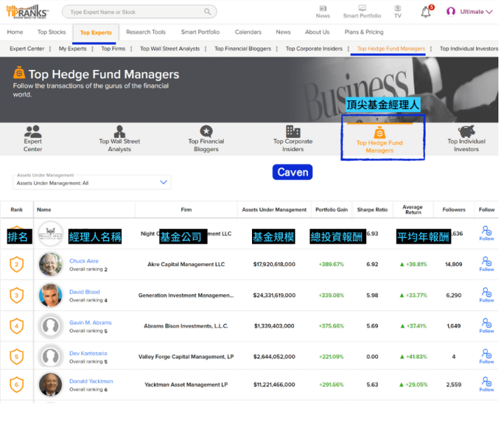Sort by Average Return column header
The image size is (504, 448).
412,209
